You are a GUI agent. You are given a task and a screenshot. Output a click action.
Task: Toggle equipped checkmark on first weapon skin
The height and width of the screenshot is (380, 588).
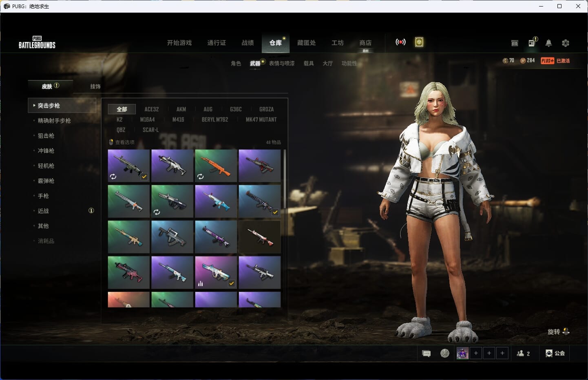coord(144,177)
